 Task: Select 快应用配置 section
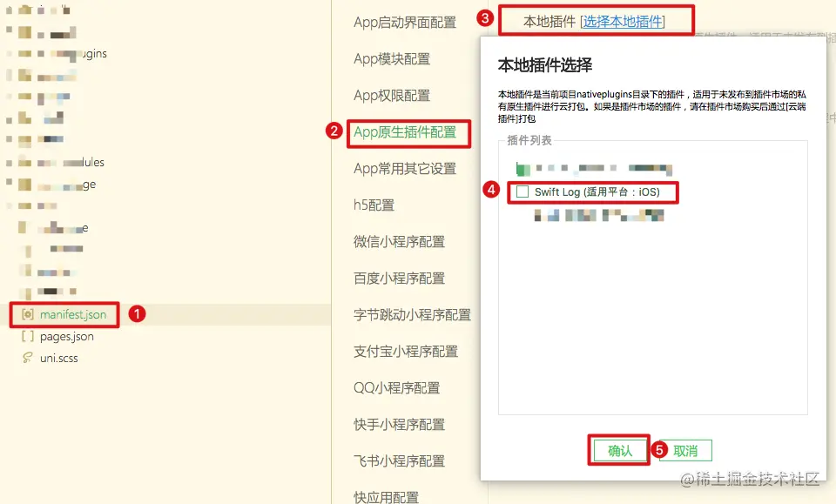pyautogui.click(x=386, y=497)
